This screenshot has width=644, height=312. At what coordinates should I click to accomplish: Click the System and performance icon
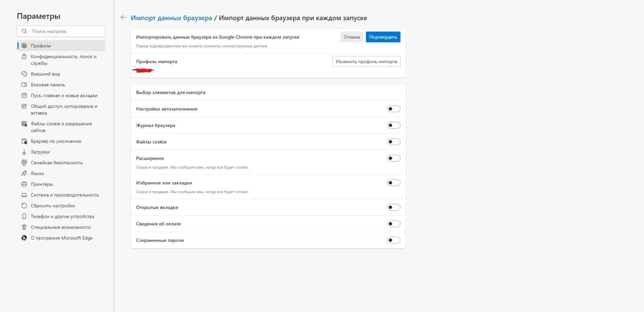click(x=24, y=195)
